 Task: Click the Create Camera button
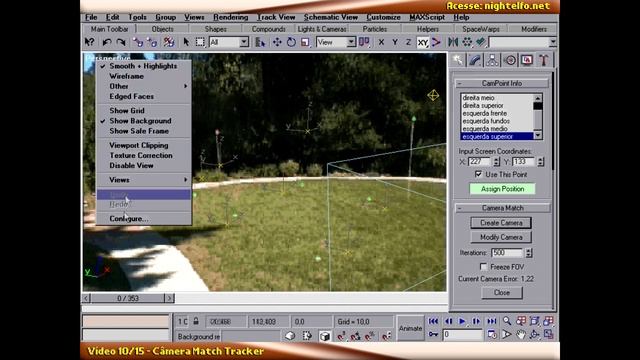(x=501, y=223)
